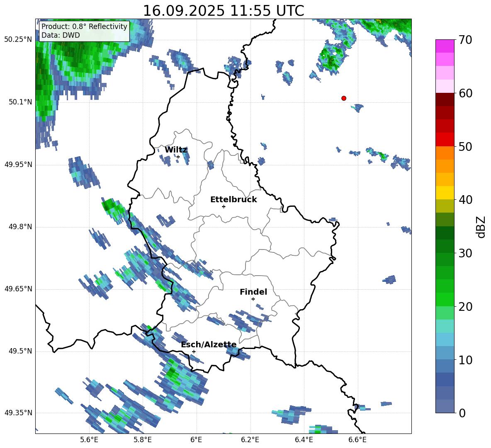491x448 pixels.
Task: Click the 50.25°N latitude label
Action: click(x=18, y=40)
